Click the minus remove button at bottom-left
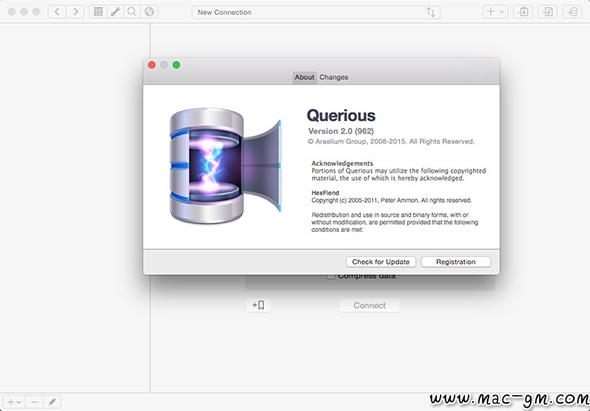The width and height of the screenshot is (590, 411). [x=34, y=402]
